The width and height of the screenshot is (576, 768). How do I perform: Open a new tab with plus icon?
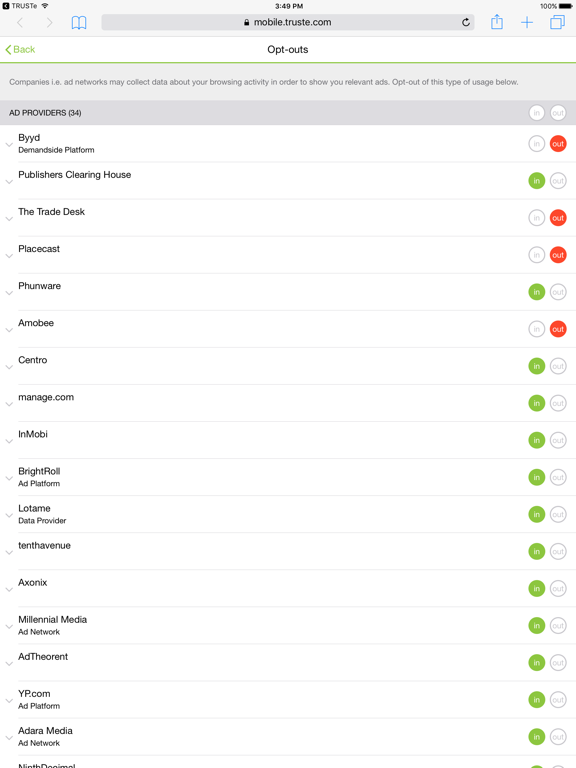pos(527,23)
